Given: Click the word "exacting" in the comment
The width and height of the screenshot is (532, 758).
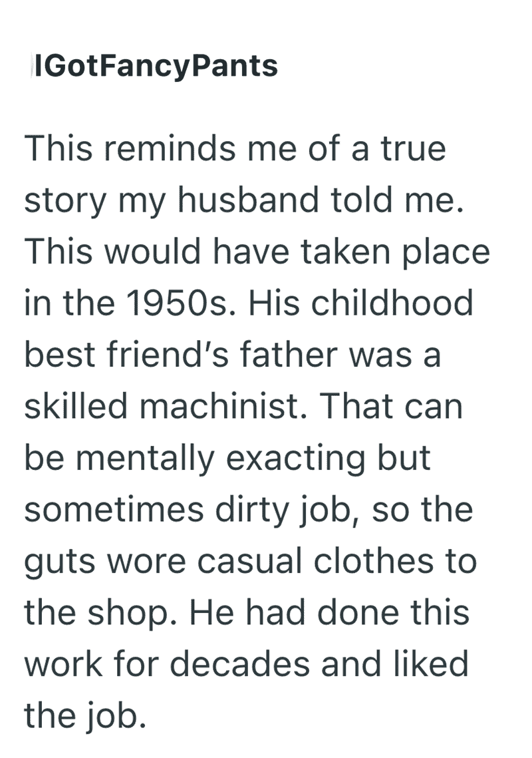Looking at the screenshot, I should (x=296, y=458).
